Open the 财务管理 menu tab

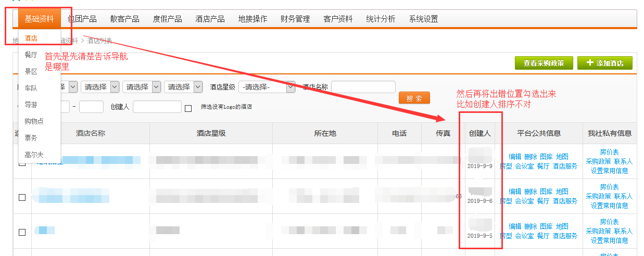295,19
